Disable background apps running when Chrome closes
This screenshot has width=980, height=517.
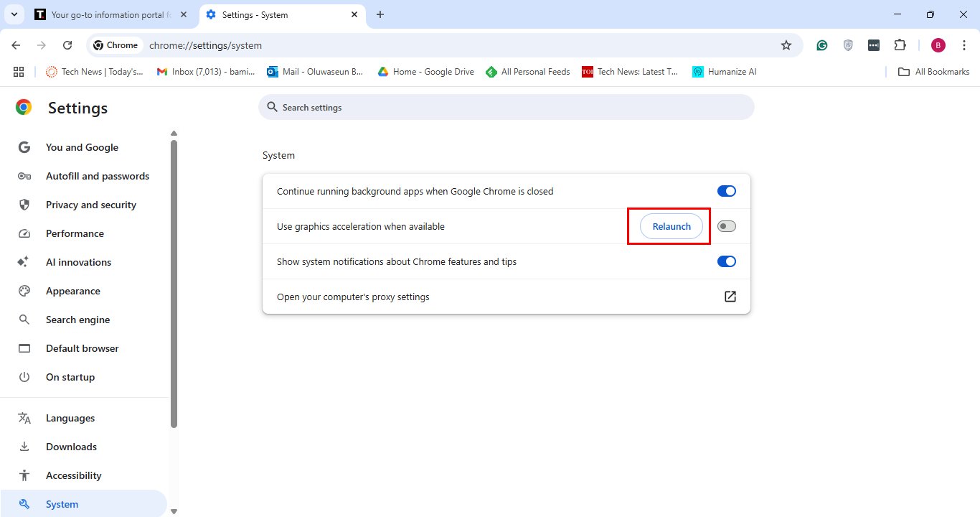point(726,191)
